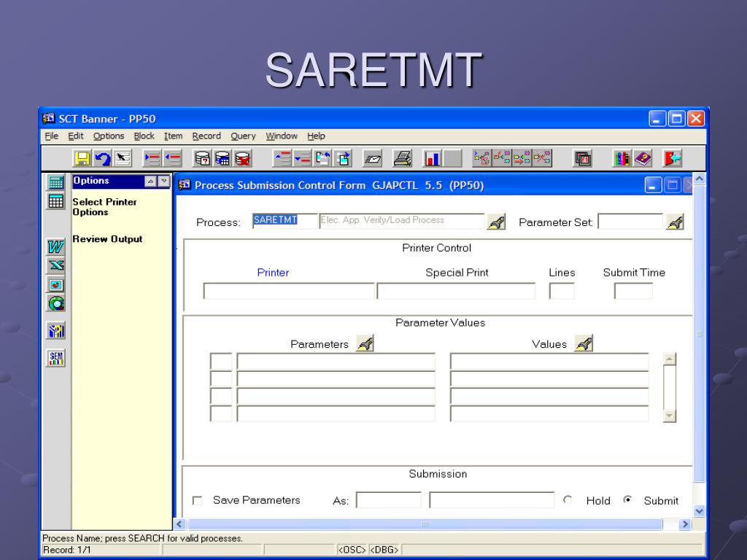Click the Review Output link

107,239
